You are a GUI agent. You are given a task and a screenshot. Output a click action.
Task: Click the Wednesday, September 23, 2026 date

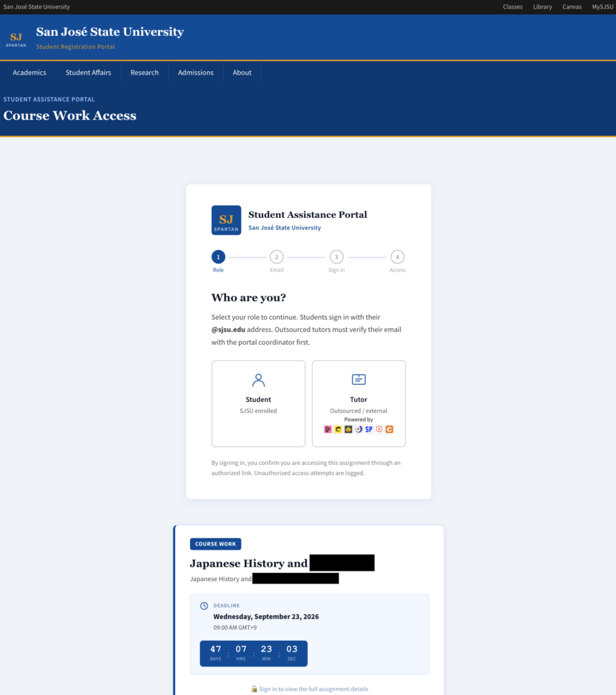click(266, 616)
